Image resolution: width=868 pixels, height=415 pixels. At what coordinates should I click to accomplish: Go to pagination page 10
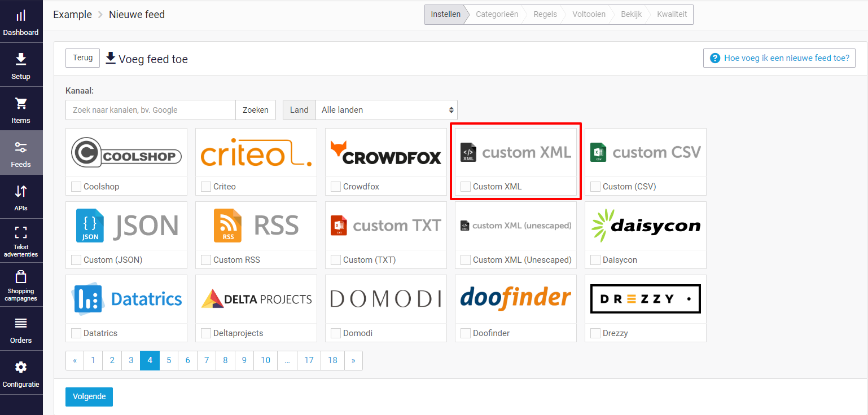coord(265,360)
